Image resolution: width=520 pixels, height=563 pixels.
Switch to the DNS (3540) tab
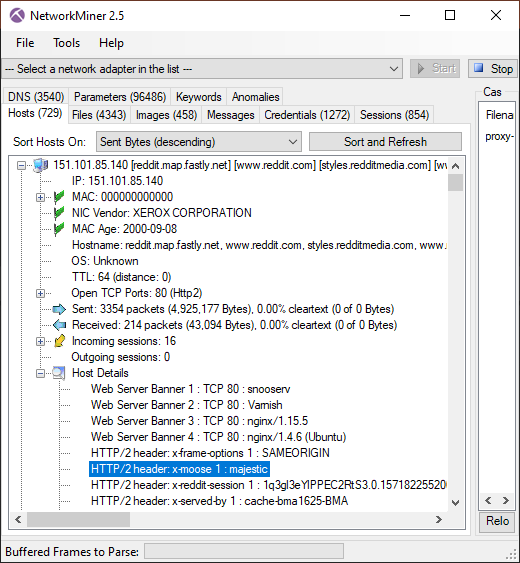click(36, 97)
